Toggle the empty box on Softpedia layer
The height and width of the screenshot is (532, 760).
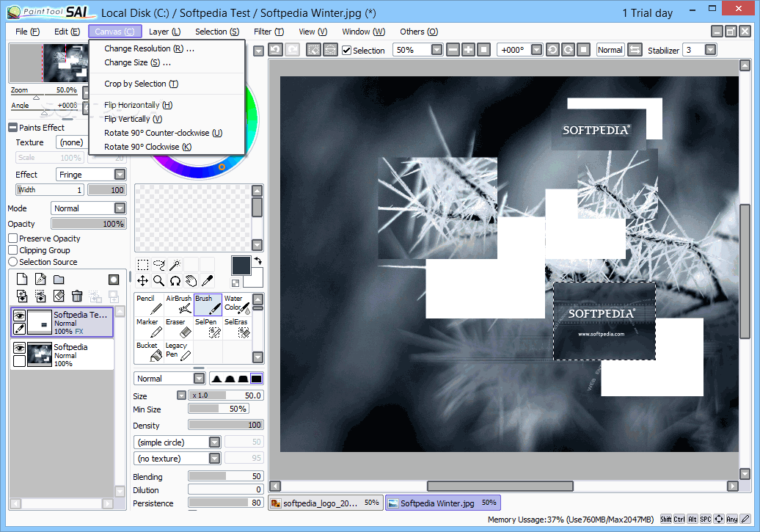click(19, 361)
